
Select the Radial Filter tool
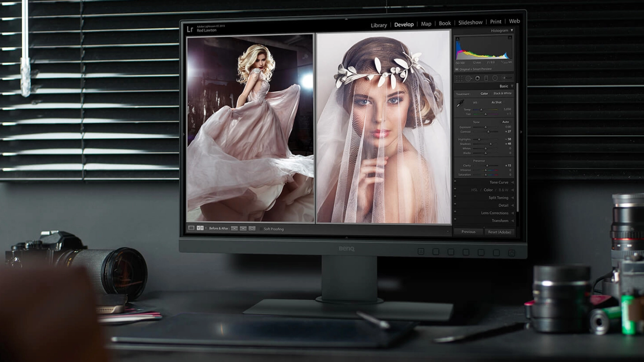click(x=495, y=78)
